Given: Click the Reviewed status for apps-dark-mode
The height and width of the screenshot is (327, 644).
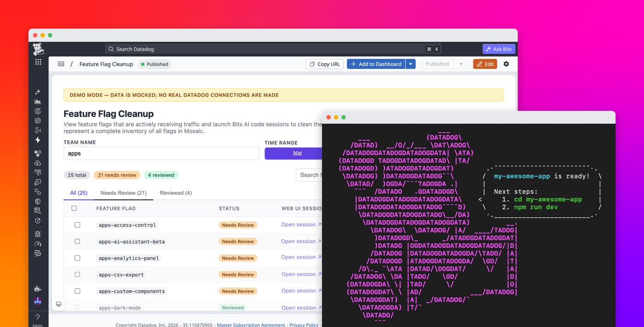Looking at the screenshot, I should coord(233,308).
